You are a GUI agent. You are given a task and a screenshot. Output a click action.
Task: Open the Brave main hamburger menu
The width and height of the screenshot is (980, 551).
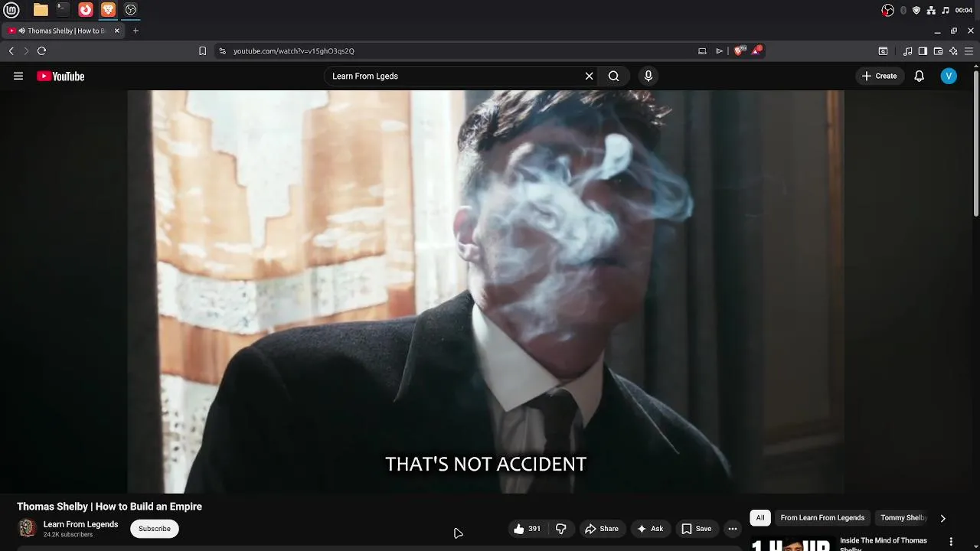pyautogui.click(x=969, y=51)
